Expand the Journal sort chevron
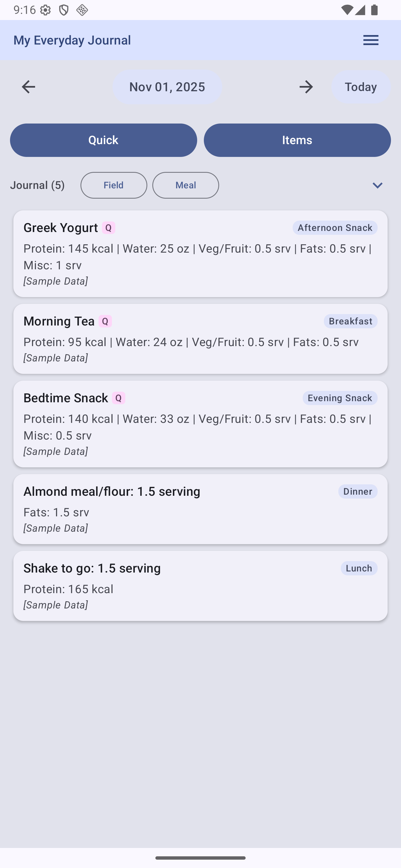Screen dimensions: 401x868 pyautogui.click(x=377, y=185)
